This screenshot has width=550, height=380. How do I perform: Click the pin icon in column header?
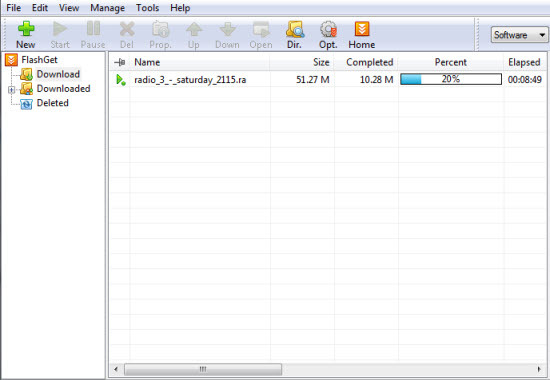point(120,62)
